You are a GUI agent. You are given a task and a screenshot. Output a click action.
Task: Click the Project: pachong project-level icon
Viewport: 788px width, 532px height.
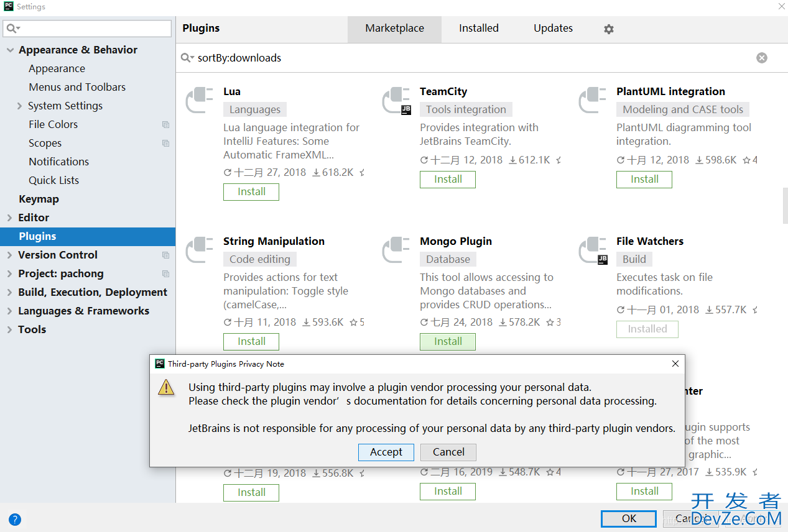[x=165, y=273]
